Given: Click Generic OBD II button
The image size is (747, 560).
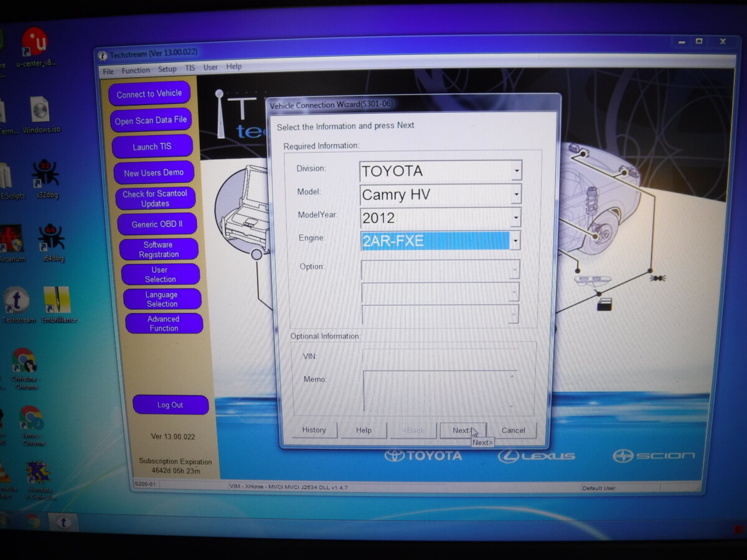Looking at the screenshot, I should [157, 224].
